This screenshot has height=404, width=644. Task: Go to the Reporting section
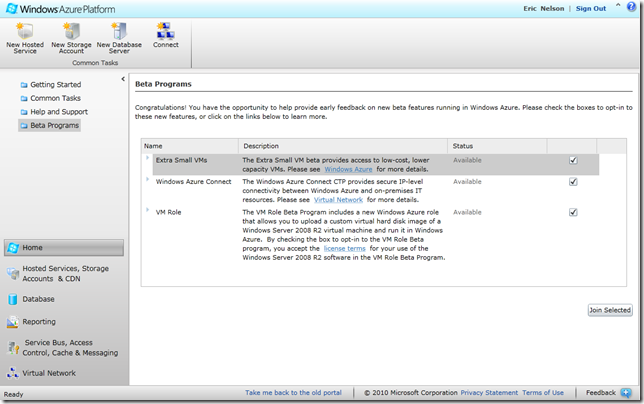pyautogui.click(x=39, y=321)
